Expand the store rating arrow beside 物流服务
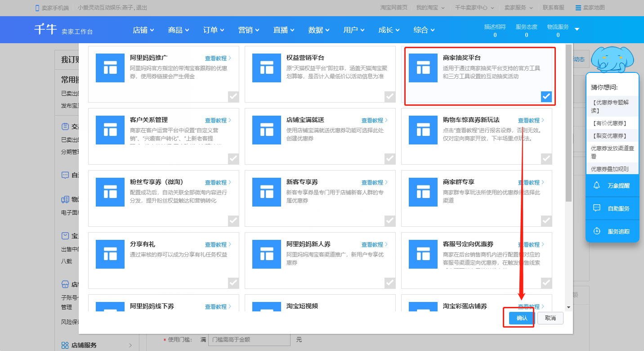This screenshot has height=351, width=644. (x=577, y=29)
